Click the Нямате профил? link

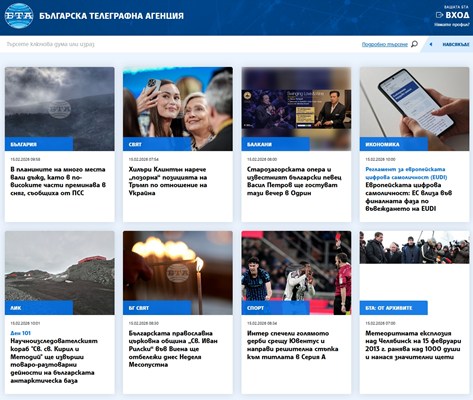click(452, 24)
